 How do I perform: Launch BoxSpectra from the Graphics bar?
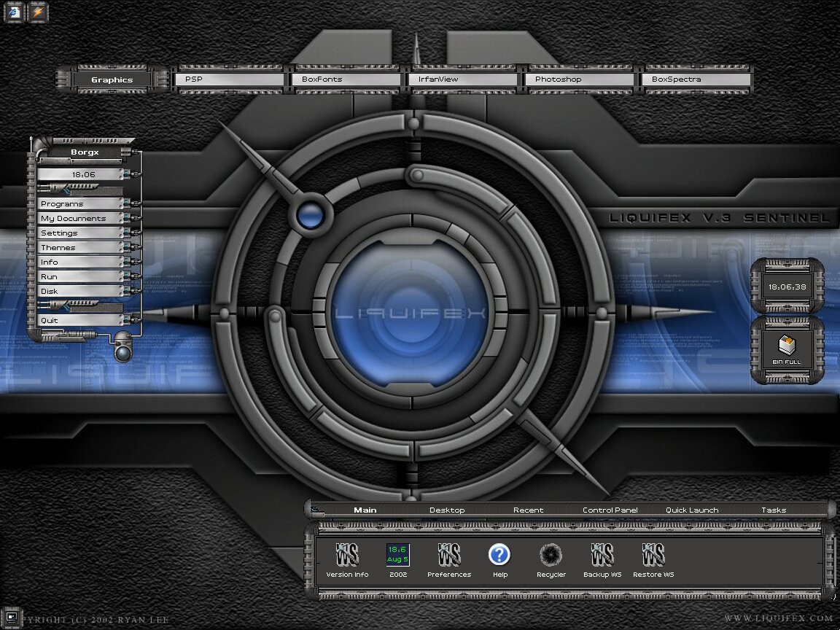coord(696,79)
